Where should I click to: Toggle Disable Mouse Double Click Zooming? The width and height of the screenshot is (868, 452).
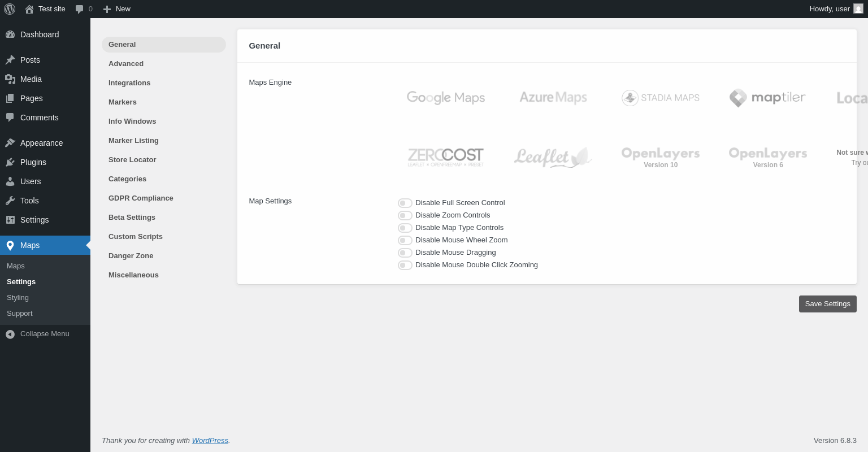405,265
